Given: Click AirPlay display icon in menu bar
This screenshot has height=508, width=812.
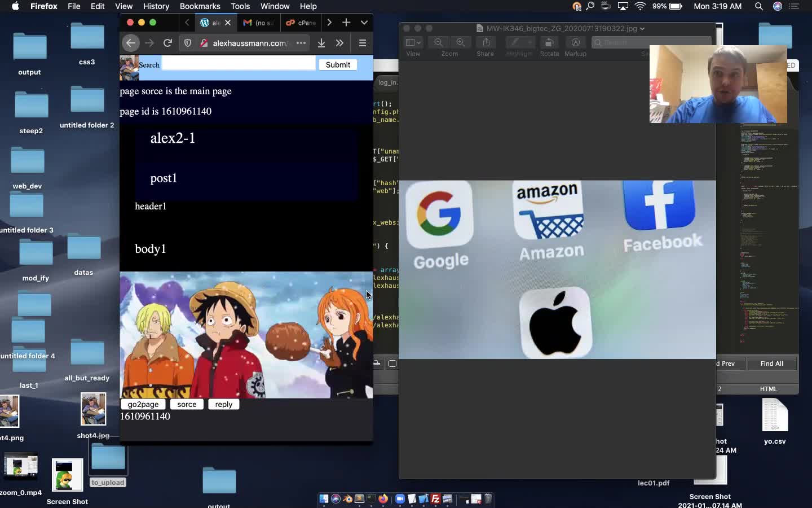Looking at the screenshot, I should point(623,6).
